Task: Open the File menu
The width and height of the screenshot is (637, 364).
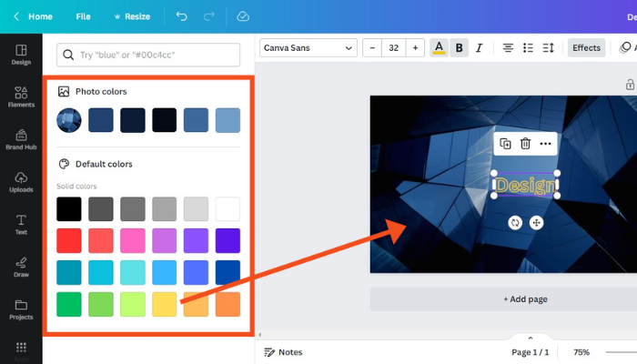Action: click(x=83, y=16)
